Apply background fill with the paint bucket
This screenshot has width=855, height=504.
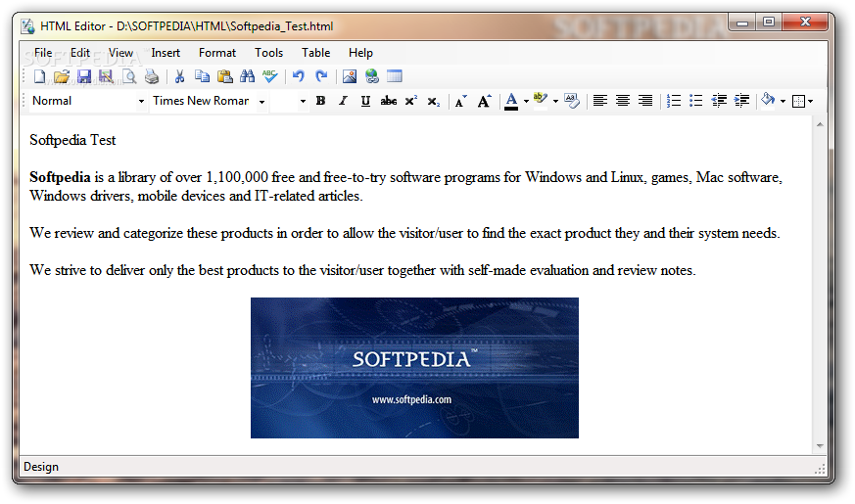click(x=768, y=100)
